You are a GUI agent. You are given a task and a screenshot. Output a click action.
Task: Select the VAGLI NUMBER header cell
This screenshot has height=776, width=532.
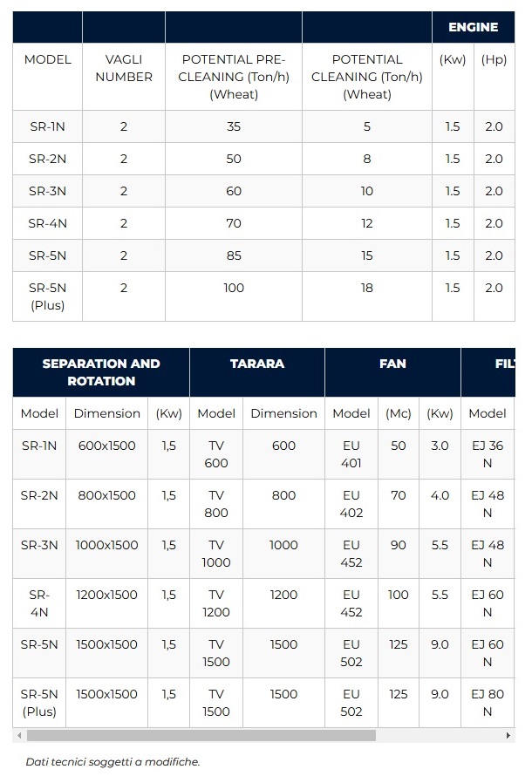(124, 68)
